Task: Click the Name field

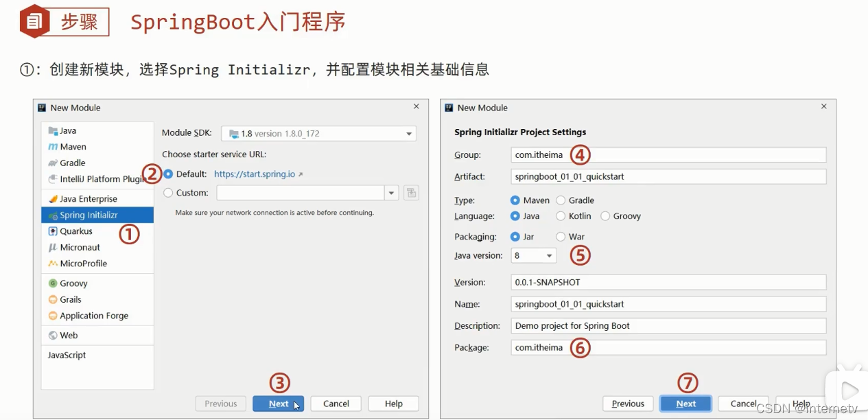Action: coord(668,304)
